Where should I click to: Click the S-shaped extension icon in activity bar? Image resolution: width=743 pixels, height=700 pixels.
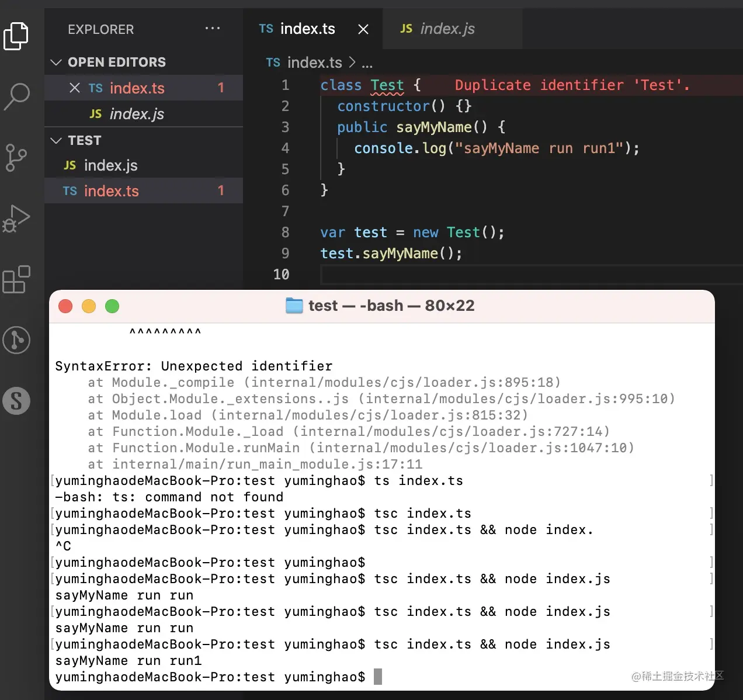coord(16,401)
